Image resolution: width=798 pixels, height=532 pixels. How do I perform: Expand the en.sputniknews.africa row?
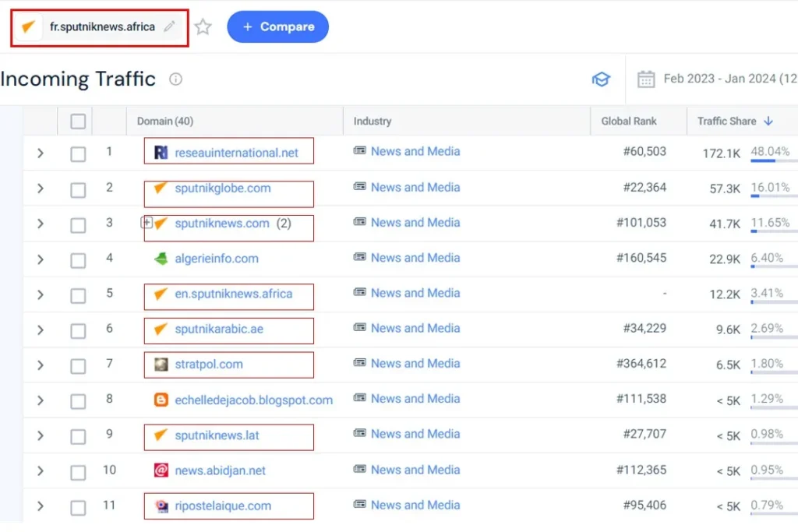pos(41,294)
